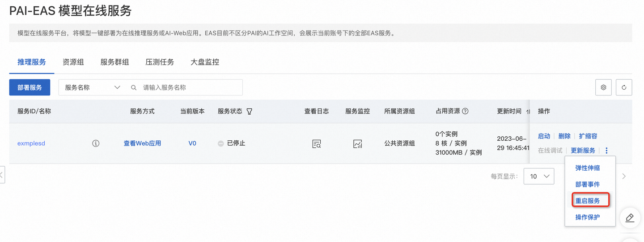Click the greyed 在线调试 link
Viewport: 644px width, 242px height.
550,151
